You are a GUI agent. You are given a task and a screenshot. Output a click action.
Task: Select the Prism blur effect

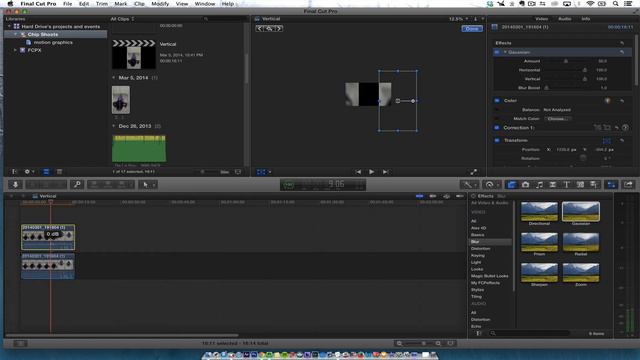[x=539, y=242]
